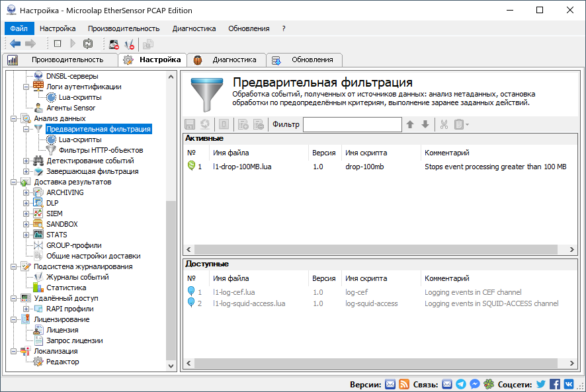Image resolution: width=586 pixels, height=392 pixels.
Task: Click the email envelope icon near Версии
Action: coord(389,383)
